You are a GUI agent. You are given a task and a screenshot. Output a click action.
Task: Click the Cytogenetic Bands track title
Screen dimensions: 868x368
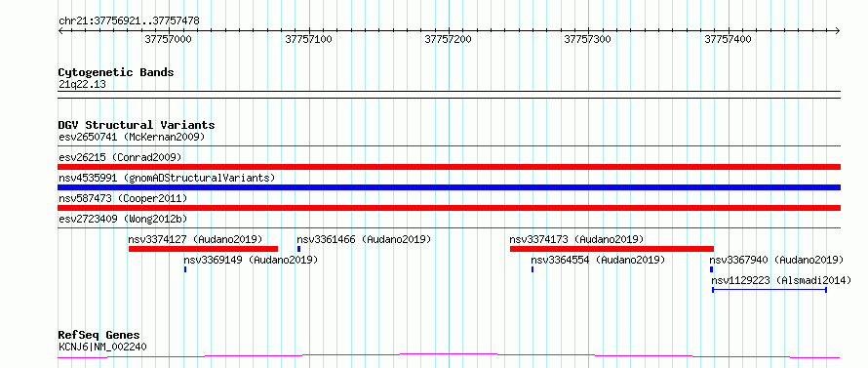point(116,72)
